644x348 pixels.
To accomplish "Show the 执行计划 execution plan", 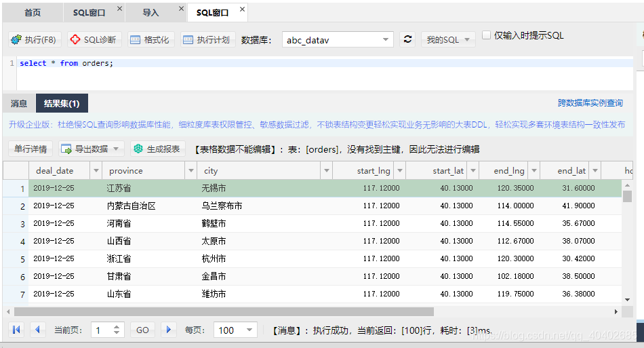I will point(208,40).
